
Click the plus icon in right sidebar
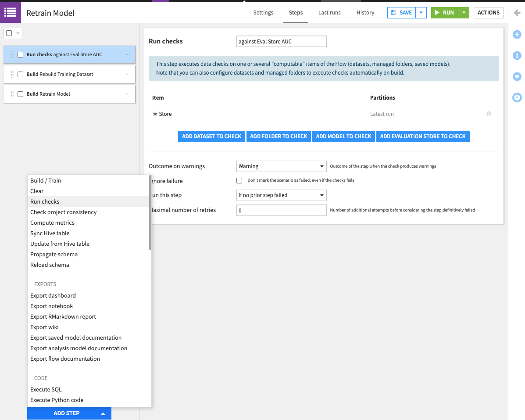(x=517, y=34)
